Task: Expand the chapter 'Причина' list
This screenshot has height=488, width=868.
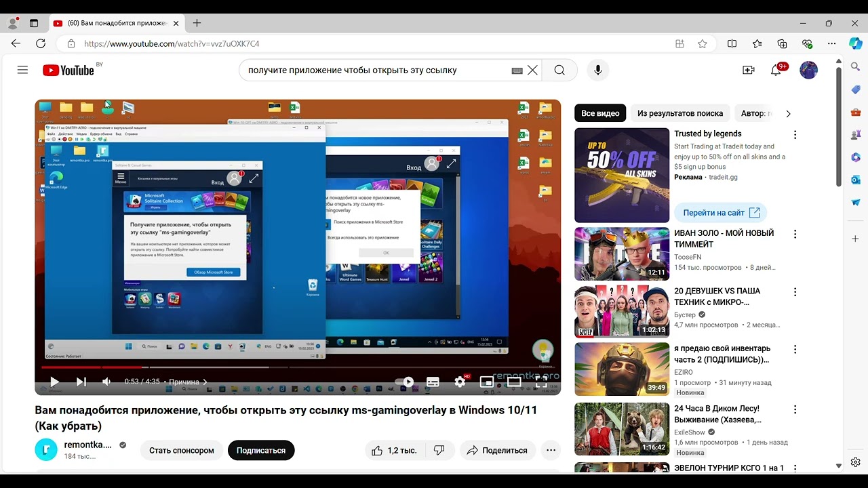Action: (x=188, y=382)
